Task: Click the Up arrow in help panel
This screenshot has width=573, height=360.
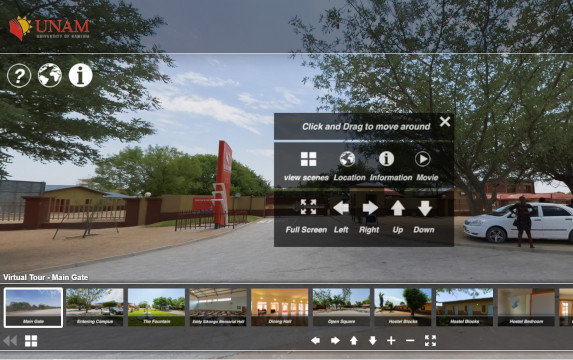Action: tap(398, 208)
